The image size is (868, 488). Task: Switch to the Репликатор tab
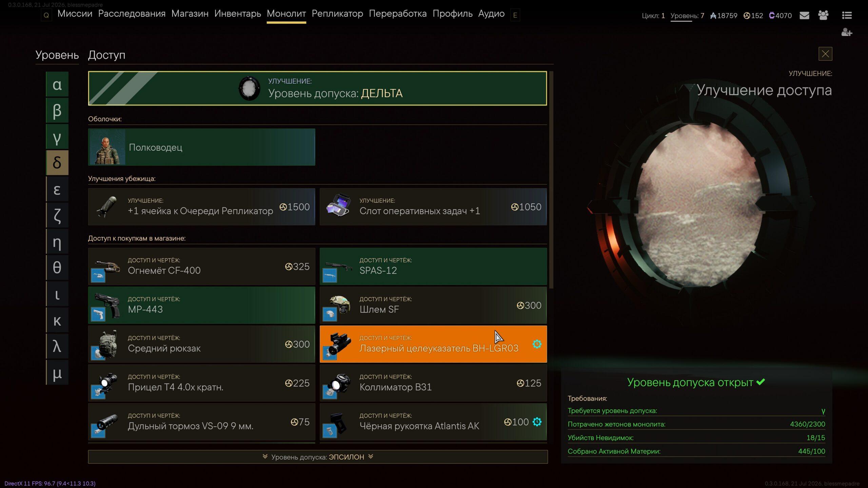(337, 14)
